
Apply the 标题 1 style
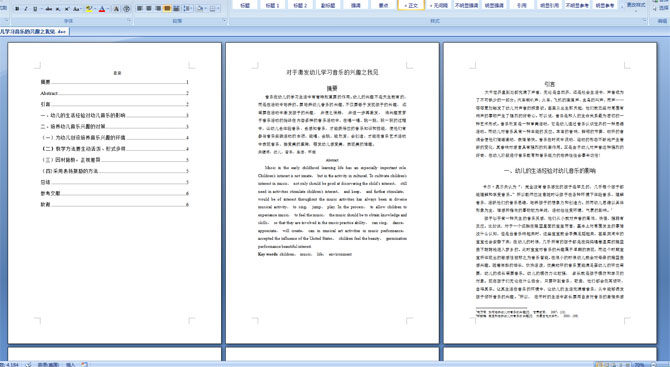click(272, 5)
